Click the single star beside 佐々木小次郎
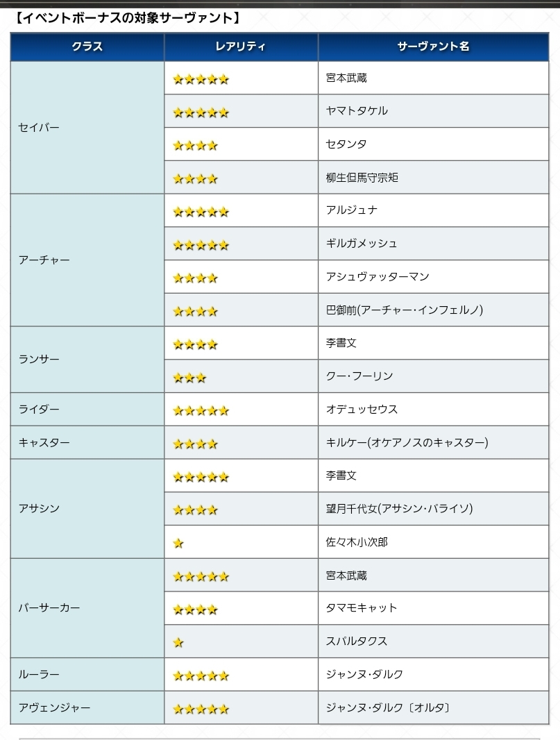Screen dimensions: 560x740 point(178,544)
